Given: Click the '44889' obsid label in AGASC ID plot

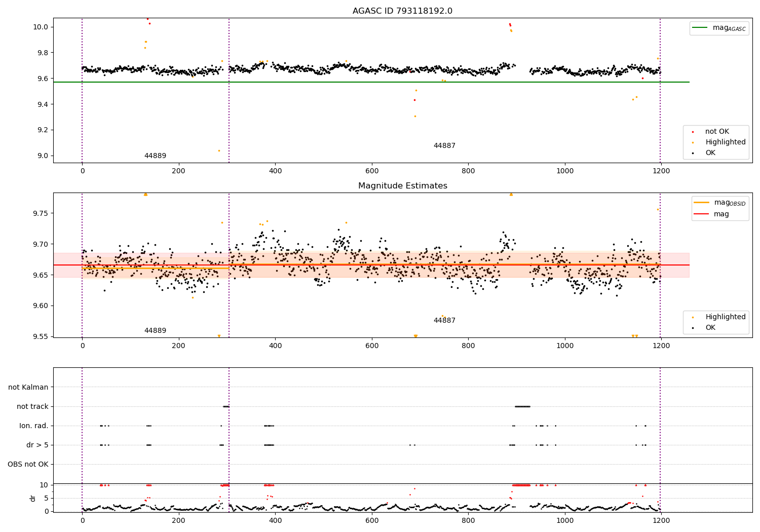Looking at the screenshot, I should 155,156.
